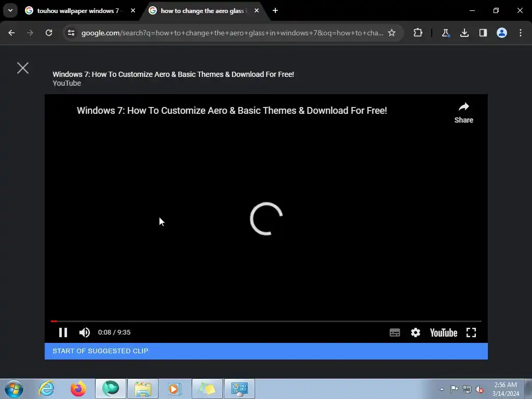
Task: Click the active browser taskbar icon
Action: (111, 389)
